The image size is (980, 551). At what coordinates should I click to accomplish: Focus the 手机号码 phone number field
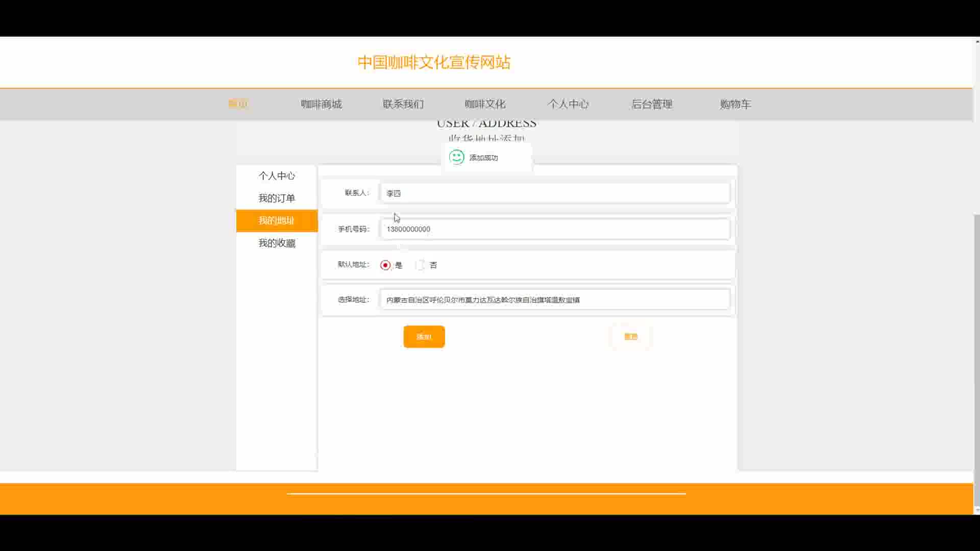pyautogui.click(x=555, y=229)
